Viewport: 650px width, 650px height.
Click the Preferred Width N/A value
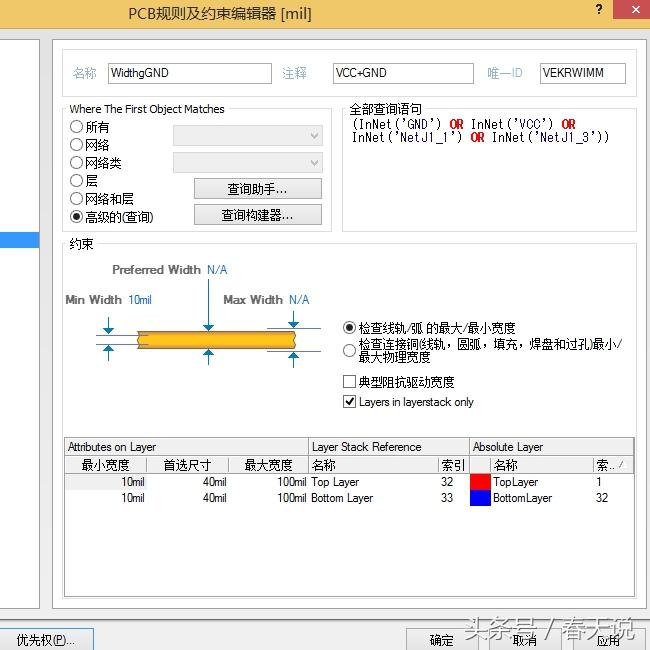(217, 269)
